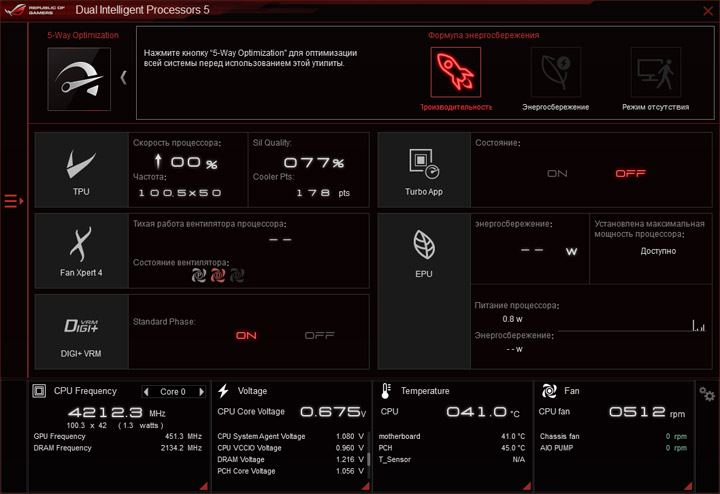Image resolution: width=720 pixels, height=494 pixels.
Task: Select the Режим отсутствия away mode
Action: tap(655, 72)
